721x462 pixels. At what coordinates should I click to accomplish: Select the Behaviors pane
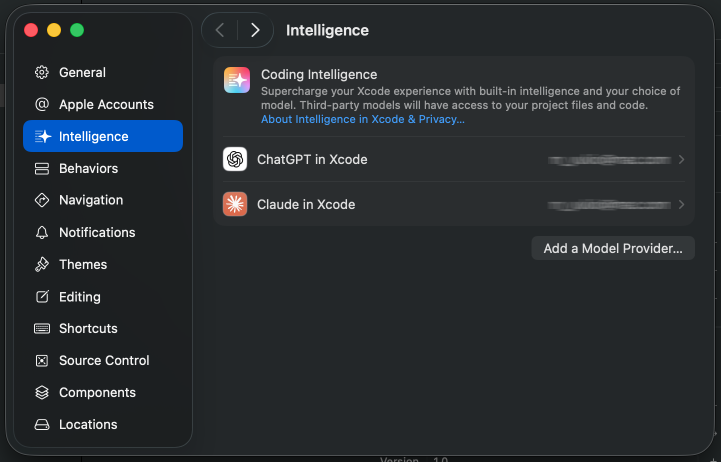tap(103, 168)
